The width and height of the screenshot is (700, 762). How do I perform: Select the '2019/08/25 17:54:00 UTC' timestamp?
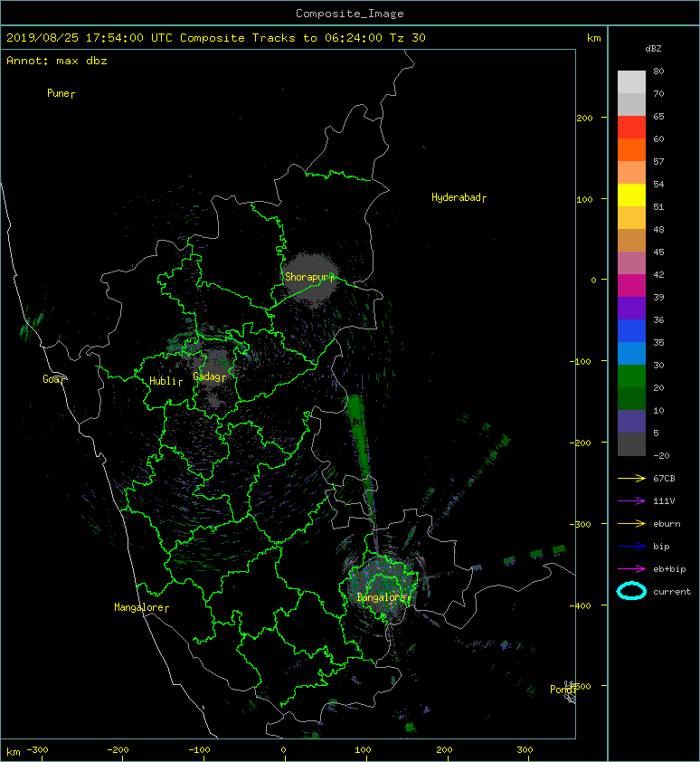click(89, 38)
